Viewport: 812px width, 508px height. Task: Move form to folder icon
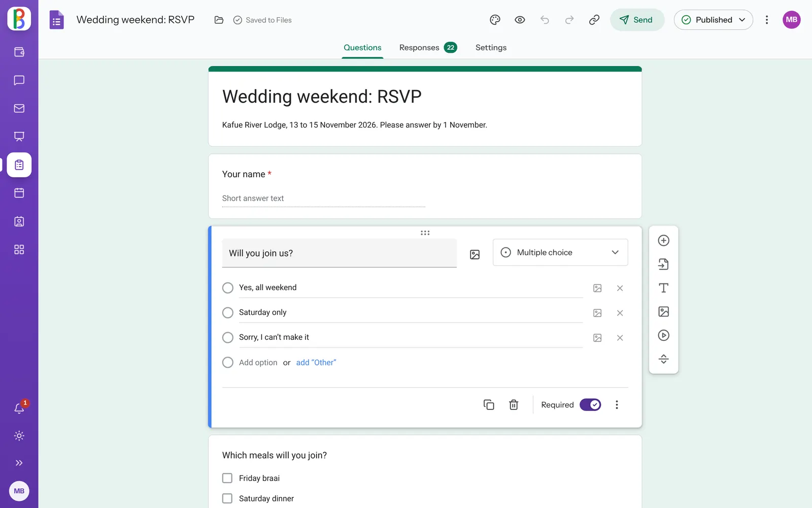tap(219, 20)
